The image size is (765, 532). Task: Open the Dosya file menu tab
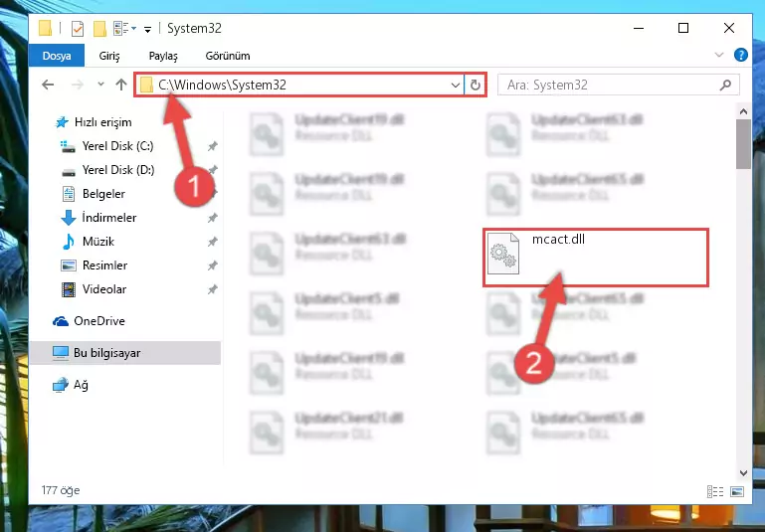(x=57, y=56)
